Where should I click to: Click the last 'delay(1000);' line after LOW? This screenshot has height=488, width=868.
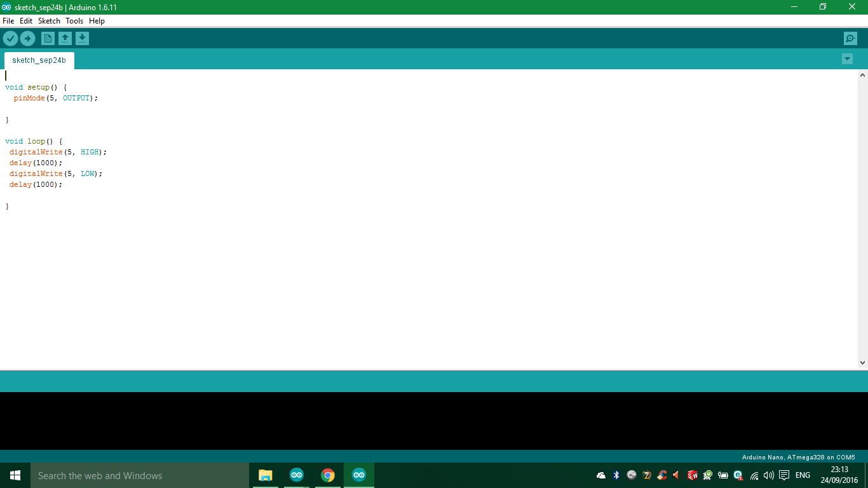pos(36,184)
